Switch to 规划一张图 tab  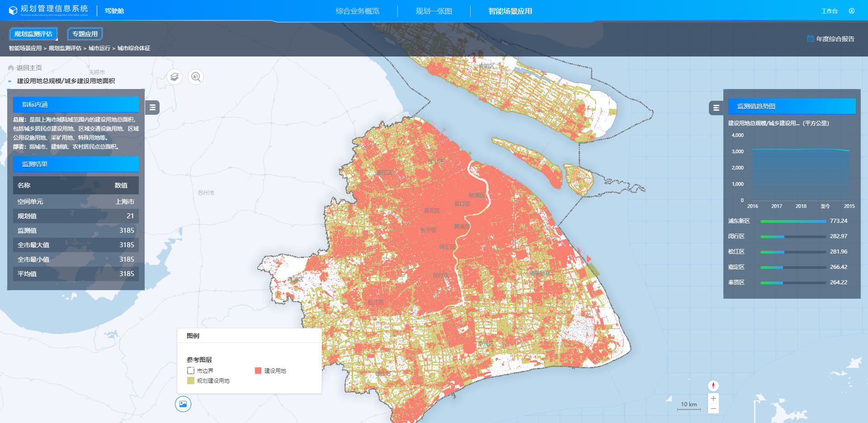pyautogui.click(x=434, y=11)
